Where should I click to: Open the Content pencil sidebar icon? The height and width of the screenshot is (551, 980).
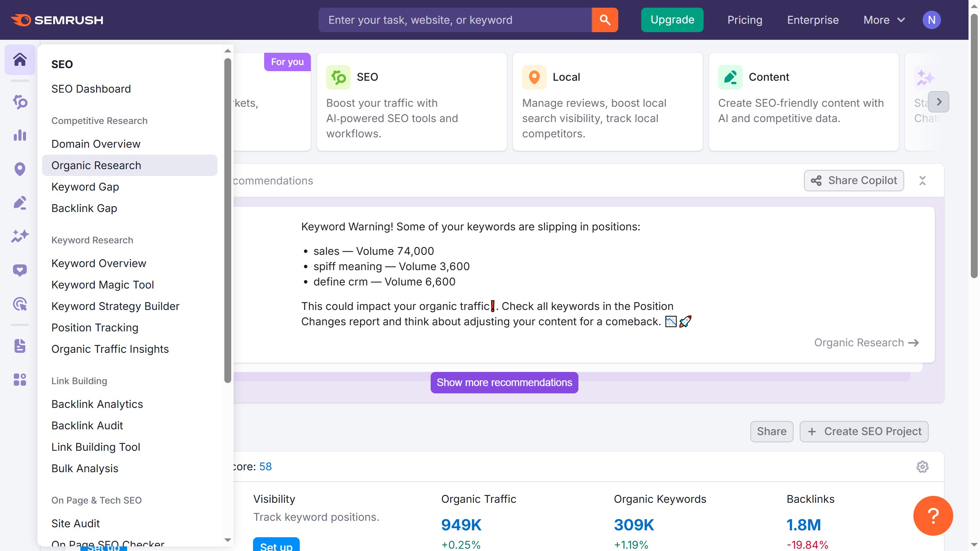click(x=20, y=203)
